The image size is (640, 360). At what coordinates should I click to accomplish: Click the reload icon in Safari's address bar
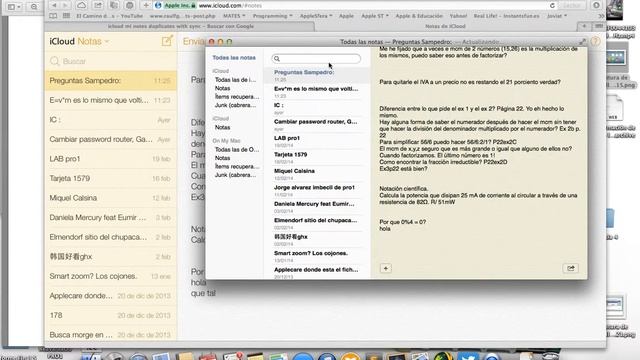click(552, 5)
